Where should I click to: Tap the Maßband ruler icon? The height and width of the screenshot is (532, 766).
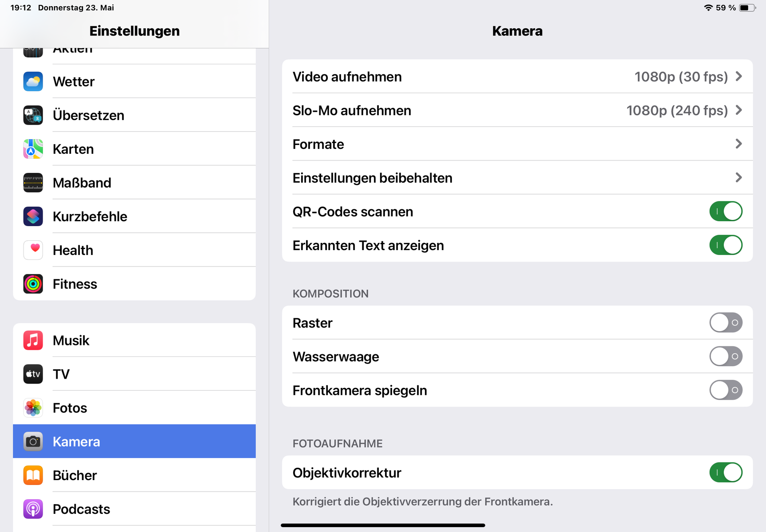click(33, 183)
